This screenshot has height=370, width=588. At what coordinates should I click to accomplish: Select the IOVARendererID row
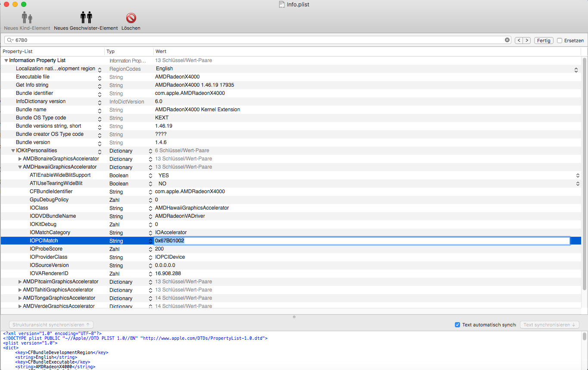[291, 274]
